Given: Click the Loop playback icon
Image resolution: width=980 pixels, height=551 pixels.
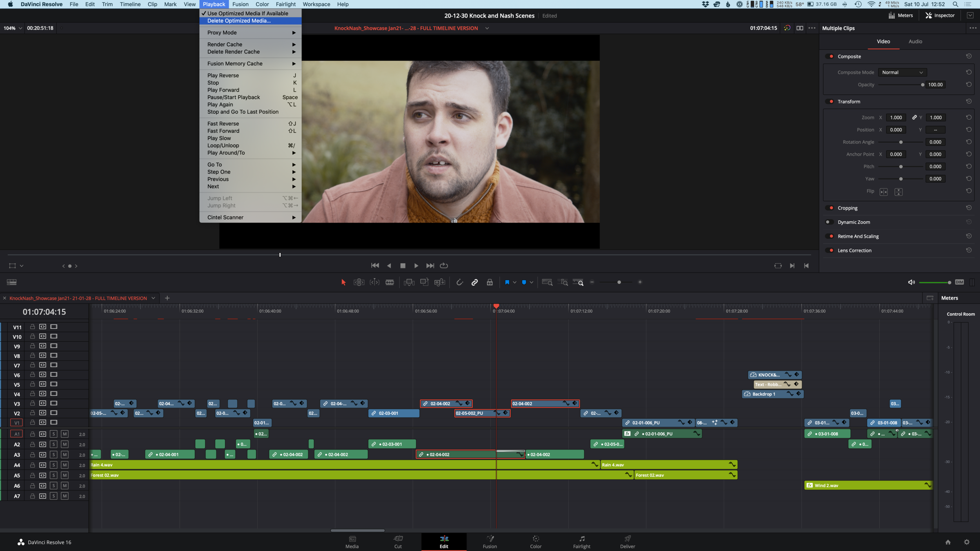Looking at the screenshot, I should click(444, 266).
